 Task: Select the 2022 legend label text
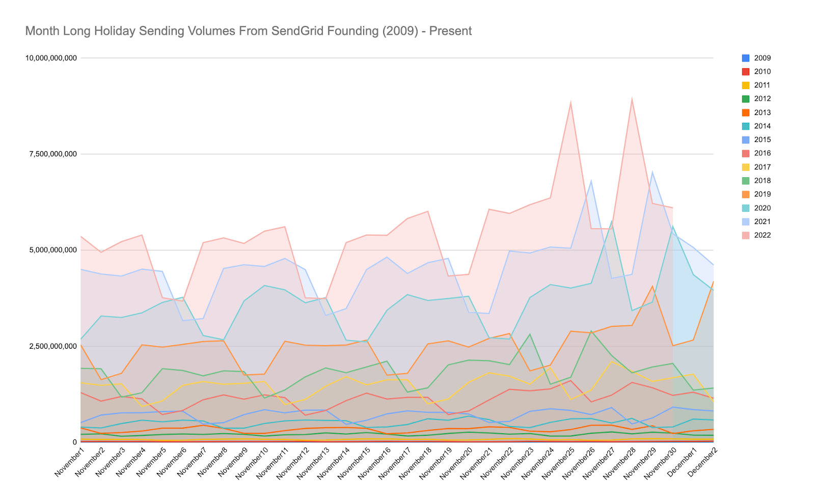pos(763,235)
